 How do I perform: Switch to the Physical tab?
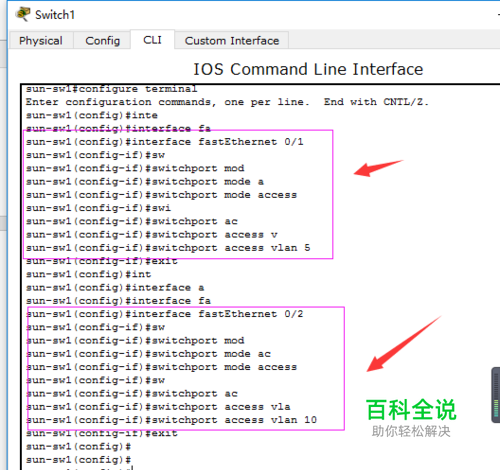[41, 41]
